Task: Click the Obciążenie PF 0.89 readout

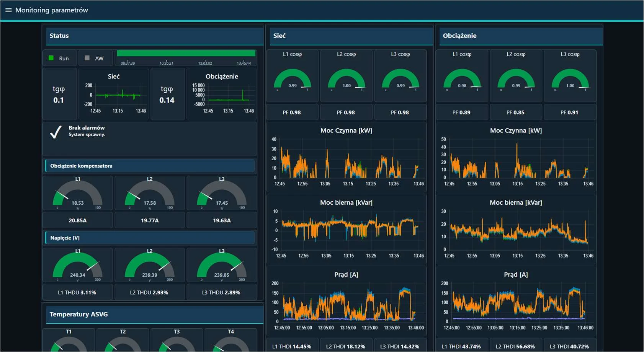Action: [462, 112]
